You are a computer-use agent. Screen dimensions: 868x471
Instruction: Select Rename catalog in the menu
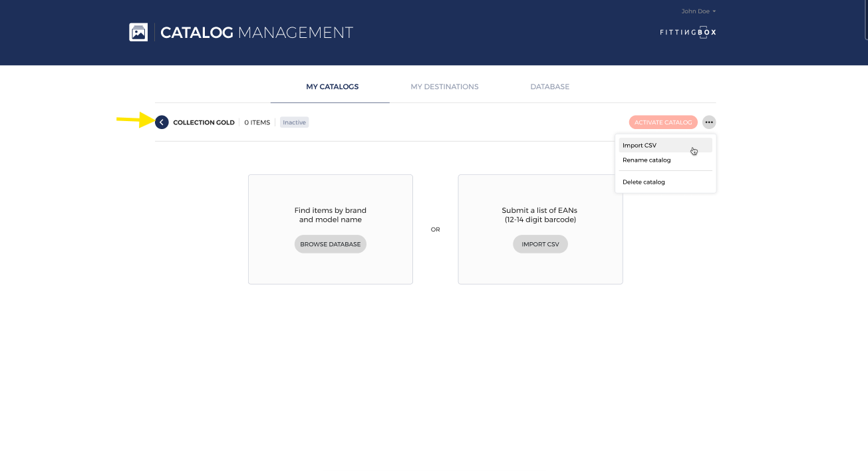click(647, 160)
